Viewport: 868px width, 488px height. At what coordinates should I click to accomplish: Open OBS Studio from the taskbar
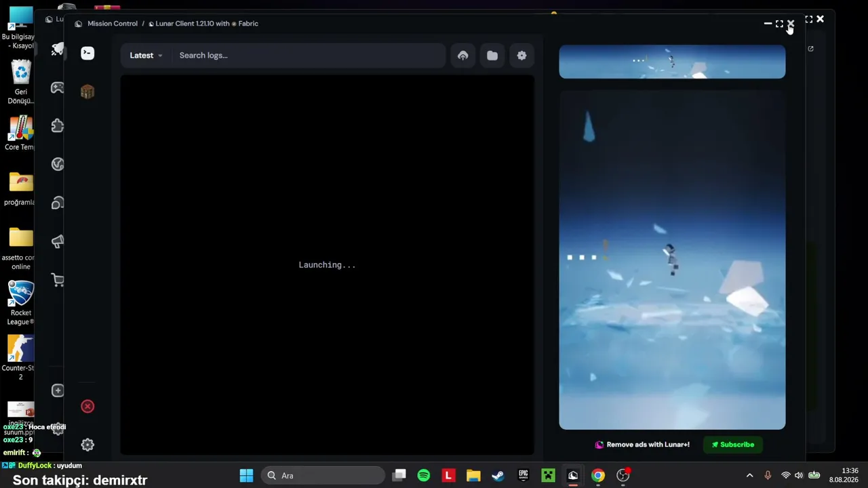(623, 476)
